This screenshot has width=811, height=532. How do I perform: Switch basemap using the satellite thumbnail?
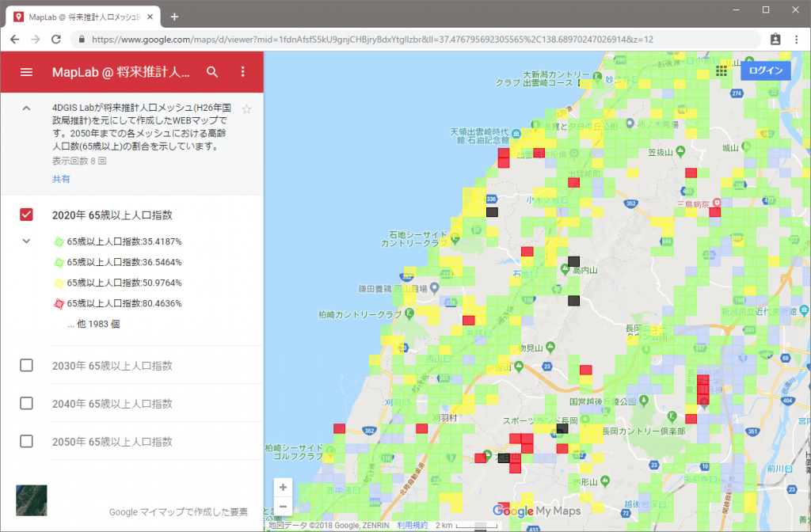(32, 500)
